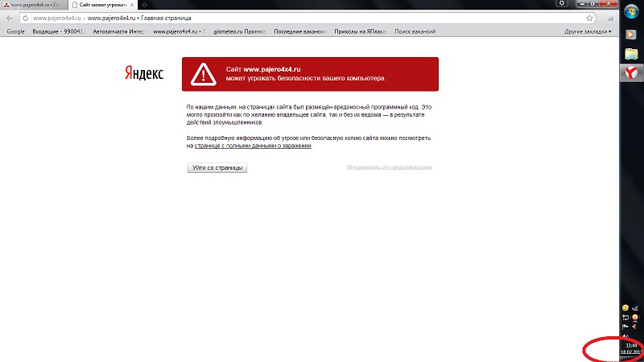Open the Google bookmark

[15, 31]
